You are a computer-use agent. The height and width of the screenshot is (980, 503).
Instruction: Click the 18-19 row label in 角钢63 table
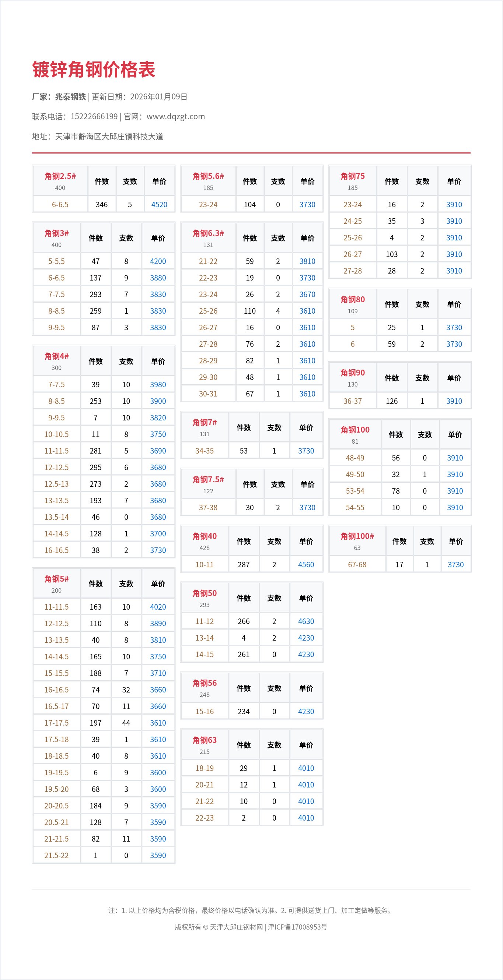pyautogui.click(x=205, y=768)
